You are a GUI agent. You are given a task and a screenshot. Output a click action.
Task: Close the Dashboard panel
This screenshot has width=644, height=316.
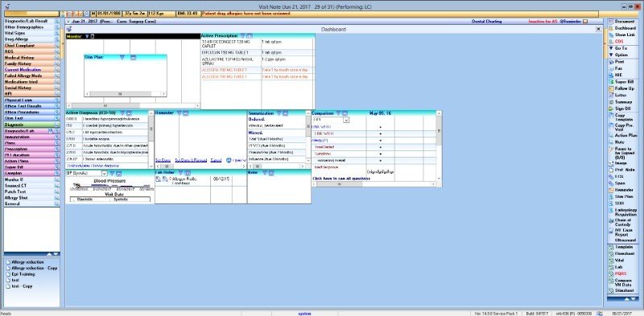click(x=598, y=29)
